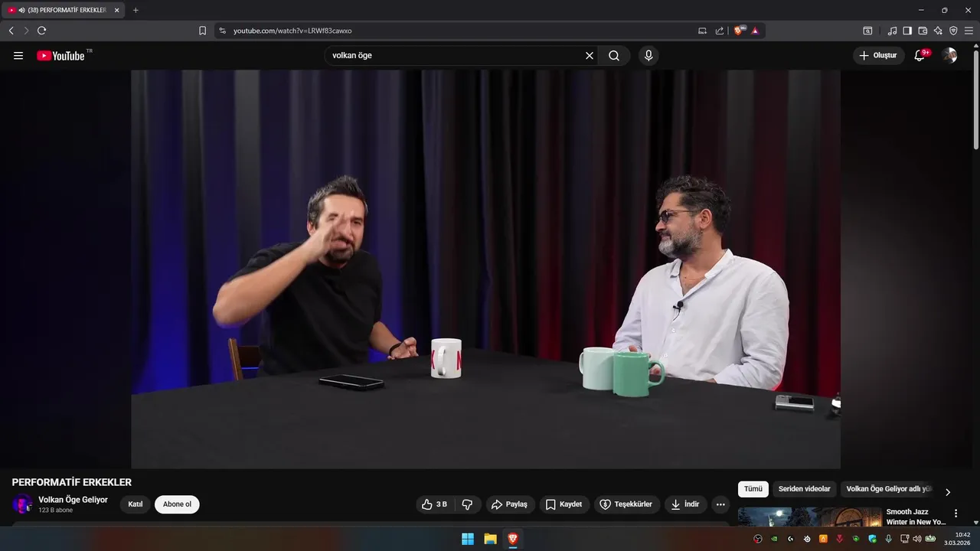980x551 pixels.
Task: Open the Brave Shields lion icon
Action: point(739,31)
